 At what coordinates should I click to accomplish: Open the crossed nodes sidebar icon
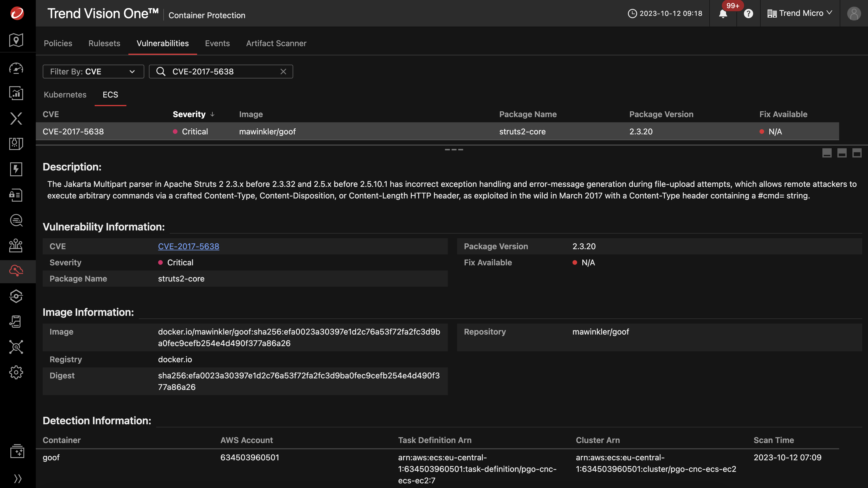[x=16, y=347]
